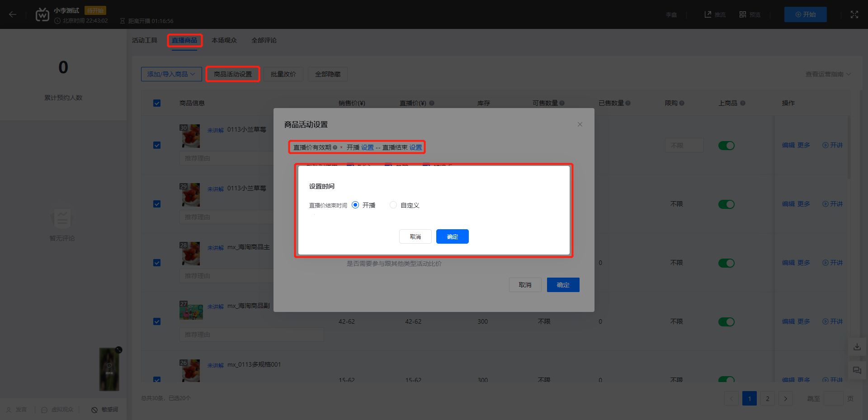Click the 全部隐藏 button
Image resolution: width=868 pixels, height=420 pixels.
328,74
